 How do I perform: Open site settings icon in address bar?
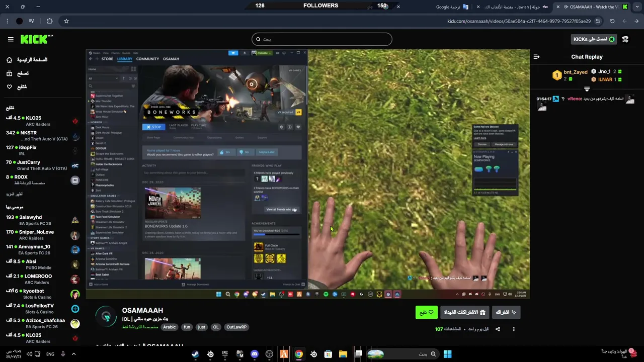click(598, 21)
